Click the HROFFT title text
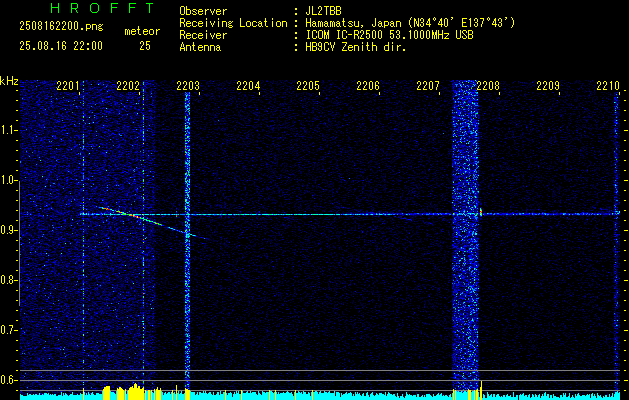This screenshot has height=400, width=629. pos(103,8)
